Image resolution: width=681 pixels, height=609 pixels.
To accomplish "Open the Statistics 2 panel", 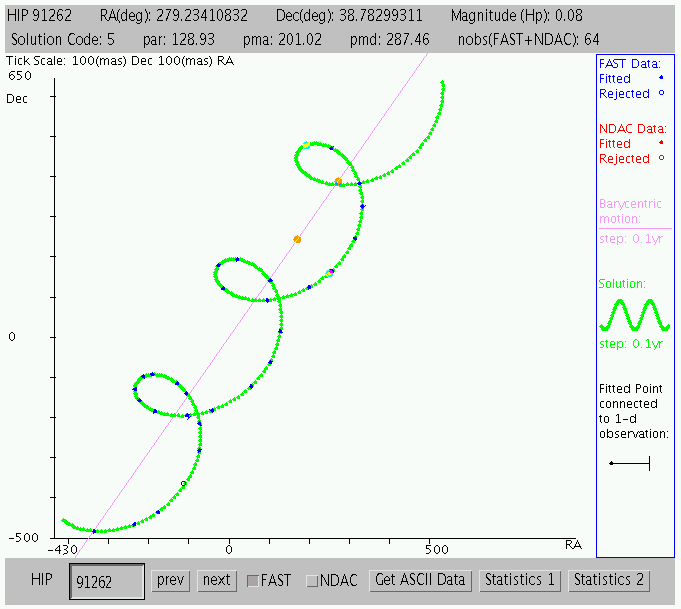I will click(x=609, y=580).
